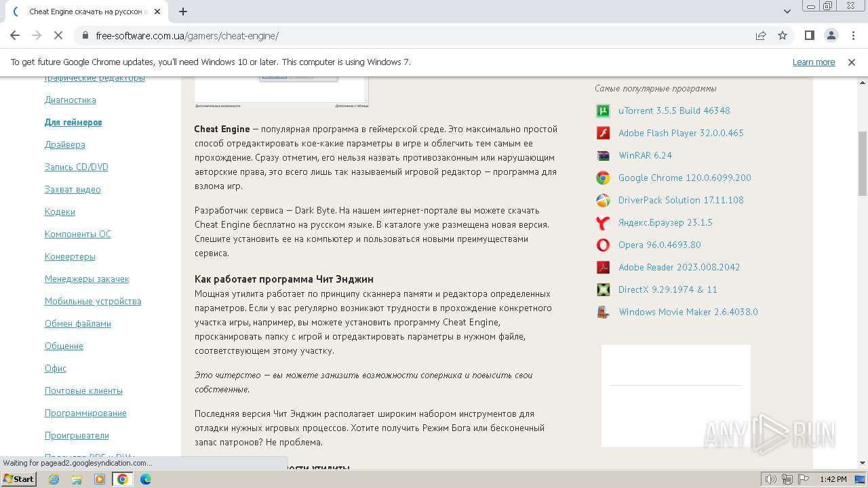This screenshot has height=488, width=868.
Task: Open the Для геймеров category
Action: tap(73, 122)
